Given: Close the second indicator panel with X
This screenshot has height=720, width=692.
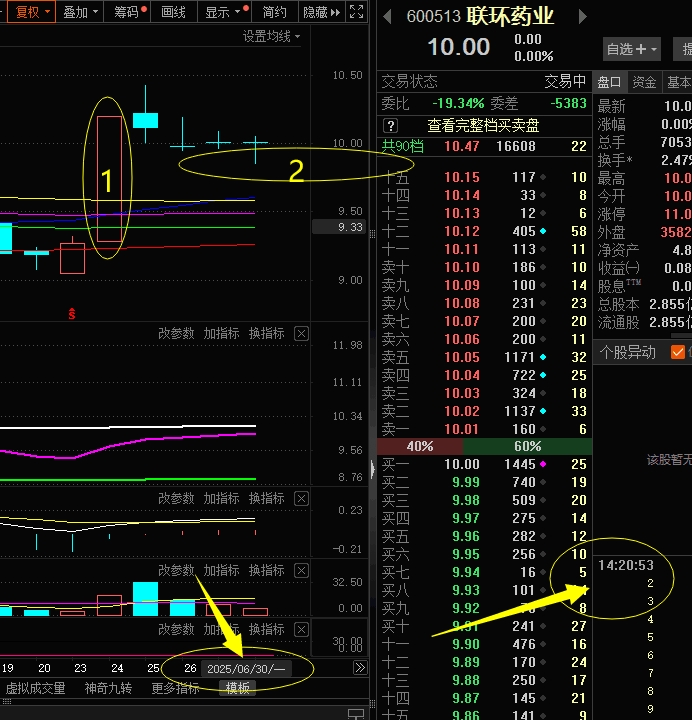Looking at the screenshot, I should pyautogui.click(x=301, y=498).
